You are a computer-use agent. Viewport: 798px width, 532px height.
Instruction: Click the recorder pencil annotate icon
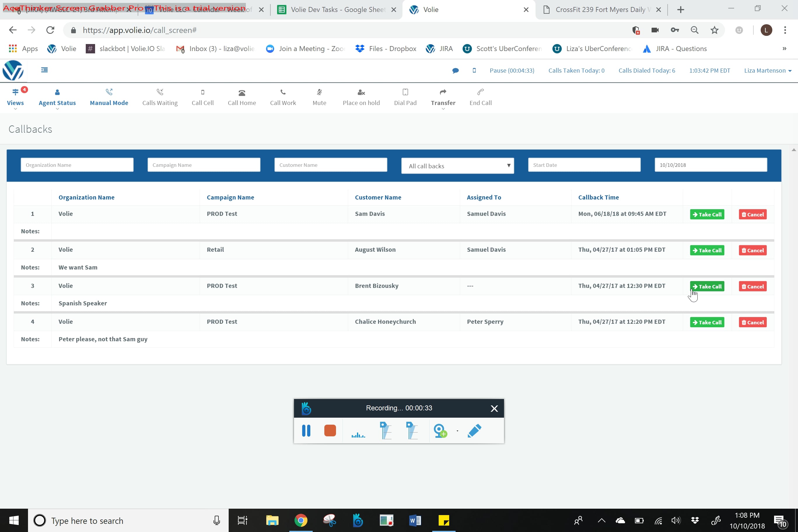click(474, 430)
